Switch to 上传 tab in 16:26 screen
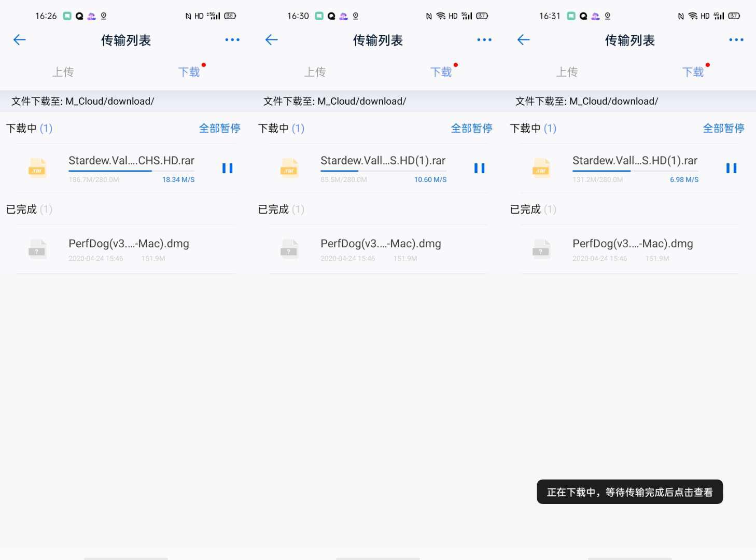The width and height of the screenshot is (756, 560). [63, 72]
